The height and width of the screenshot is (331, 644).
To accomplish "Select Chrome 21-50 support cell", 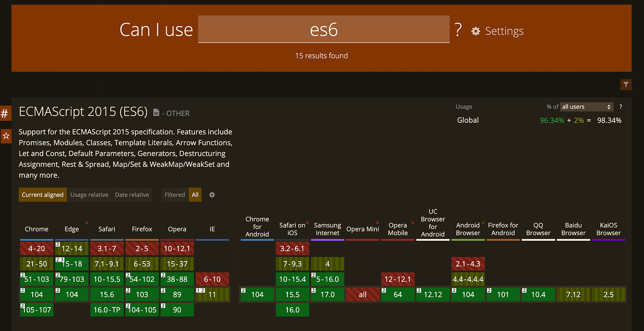I will click(37, 264).
